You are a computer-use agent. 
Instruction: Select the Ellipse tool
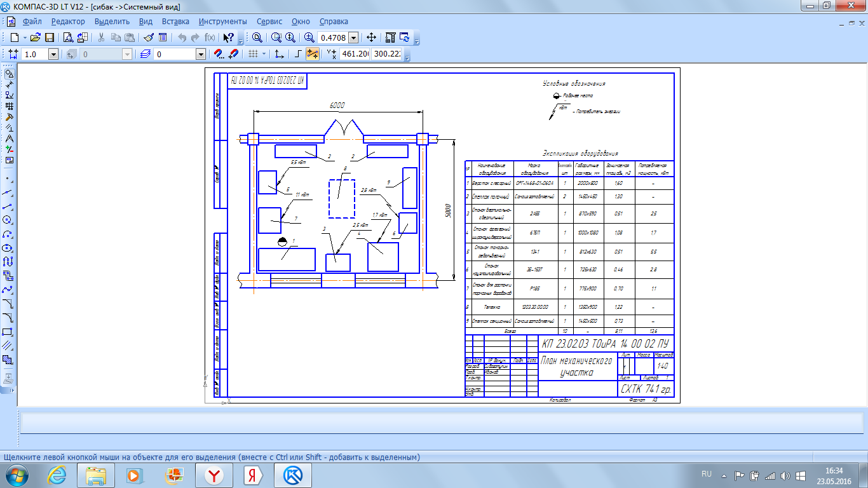pyautogui.click(x=8, y=248)
